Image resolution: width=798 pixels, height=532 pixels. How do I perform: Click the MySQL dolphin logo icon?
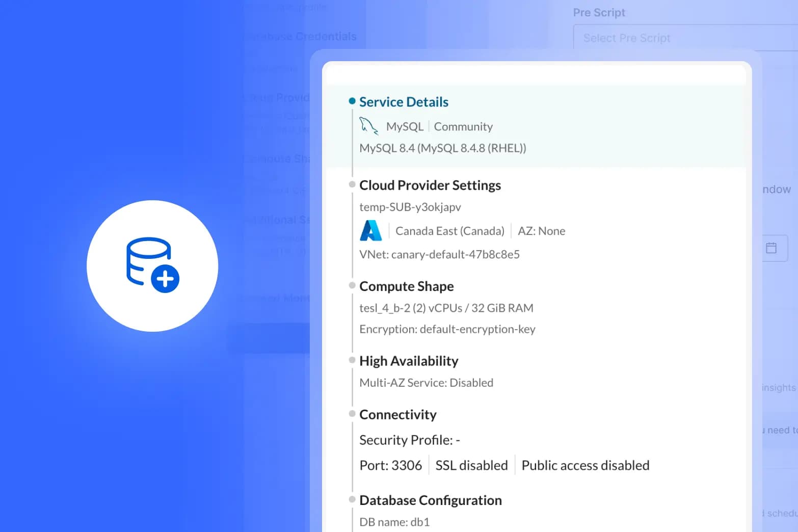coord(369,126)
